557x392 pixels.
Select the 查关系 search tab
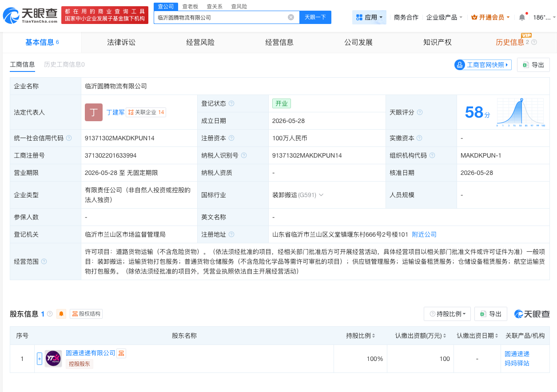click(x=215, y=6)
